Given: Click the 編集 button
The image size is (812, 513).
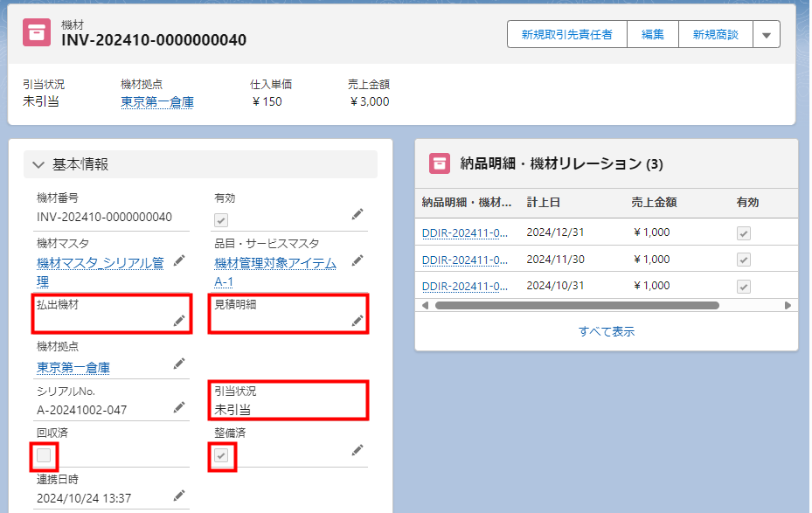Looking at the screenshot, I should tap(653, 35).
